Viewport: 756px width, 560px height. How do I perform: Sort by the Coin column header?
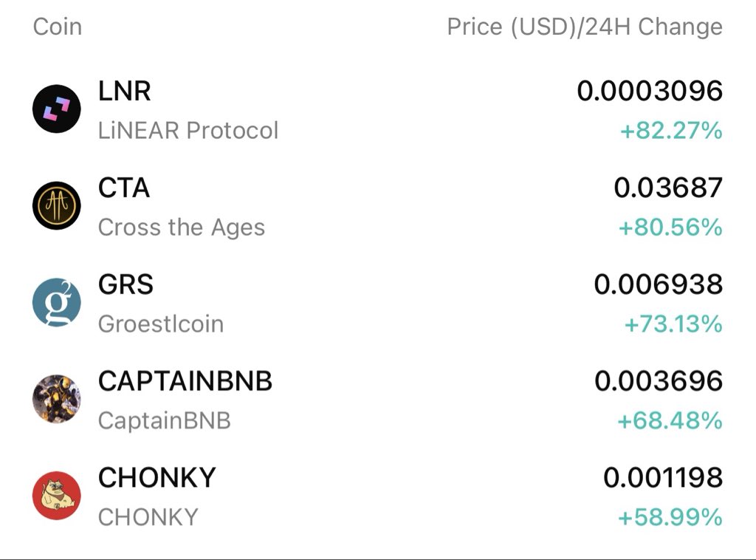pos(58,27)
